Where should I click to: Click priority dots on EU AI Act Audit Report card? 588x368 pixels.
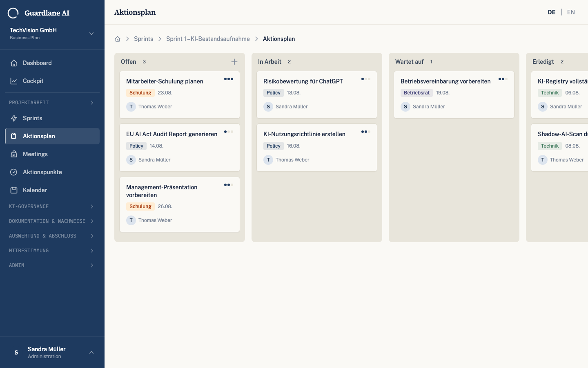point(229,132)
